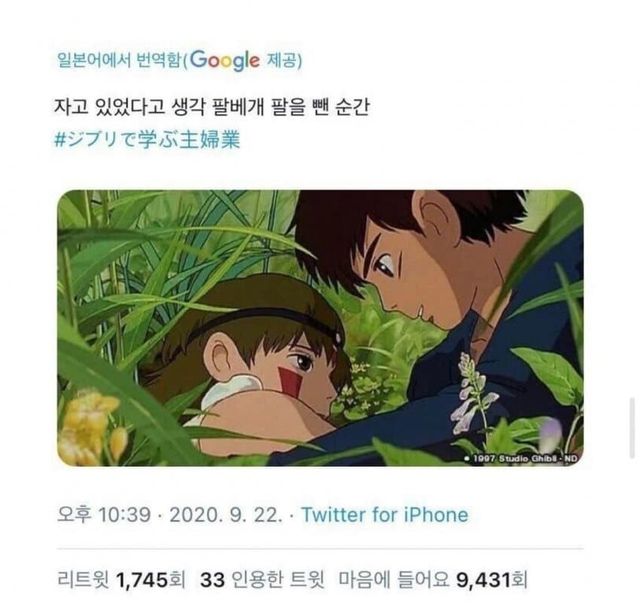Click the "일본어에서 번역함" translation label
Viewport: 640px width, 606px height.
[x=118, y=61]
